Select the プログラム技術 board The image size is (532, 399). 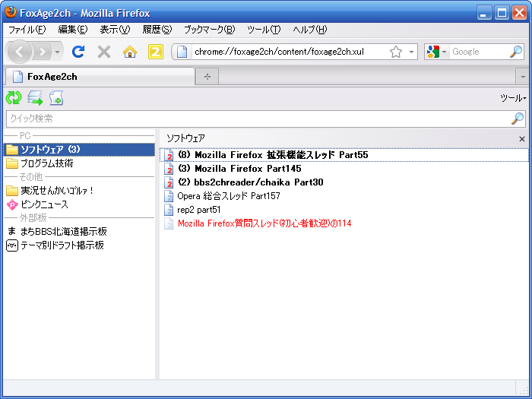click(x=79, y=163)
